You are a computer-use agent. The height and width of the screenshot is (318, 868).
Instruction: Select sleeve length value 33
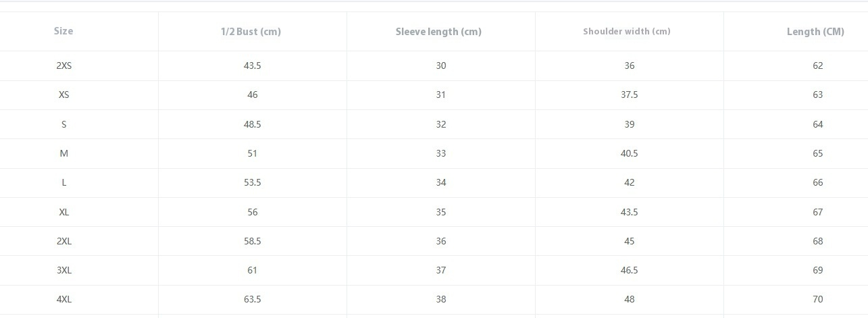pos(440,153)
